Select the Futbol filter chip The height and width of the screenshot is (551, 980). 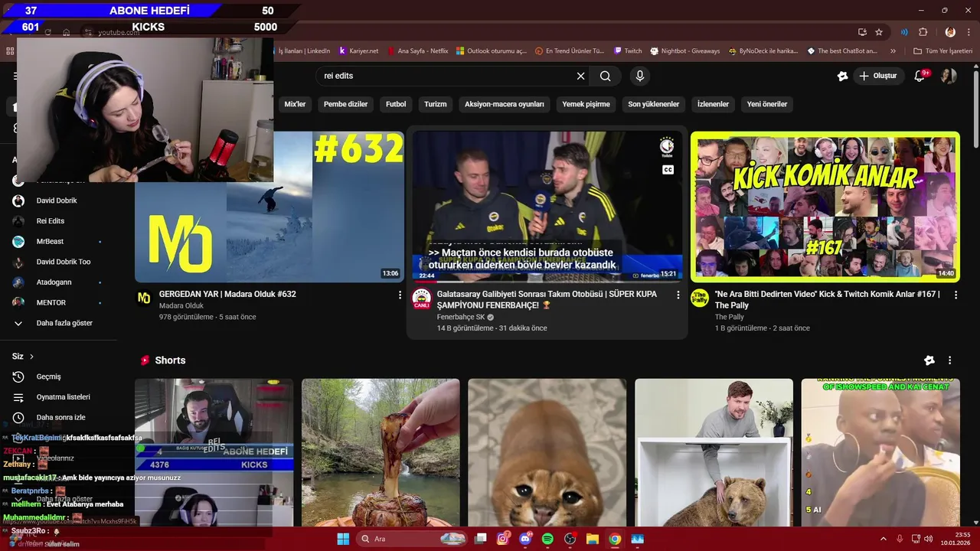click(396, 104)
